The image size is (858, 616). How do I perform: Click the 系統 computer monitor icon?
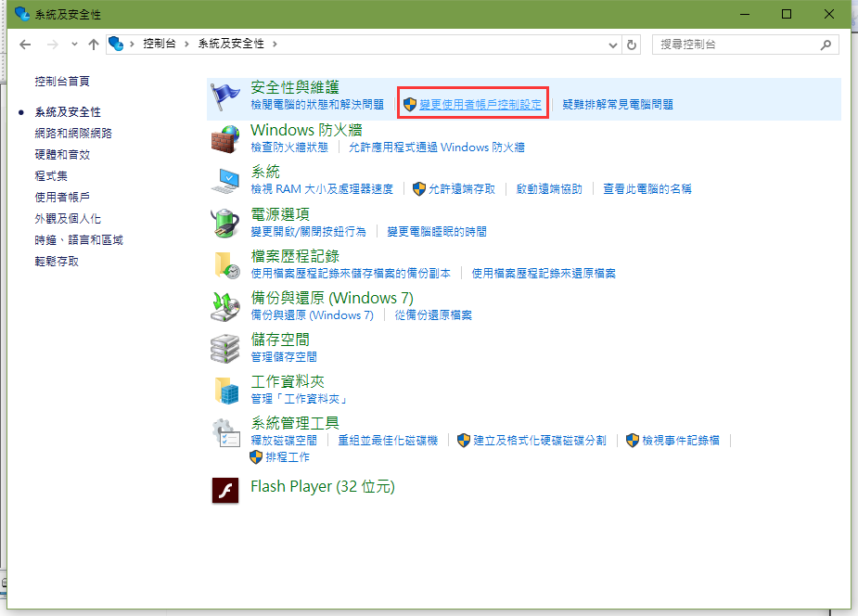click(225, 181)
